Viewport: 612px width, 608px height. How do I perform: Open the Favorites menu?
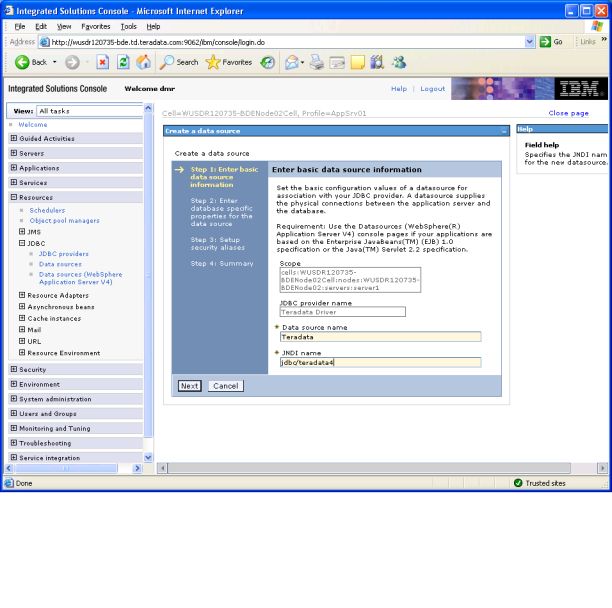tap(96, 27)
